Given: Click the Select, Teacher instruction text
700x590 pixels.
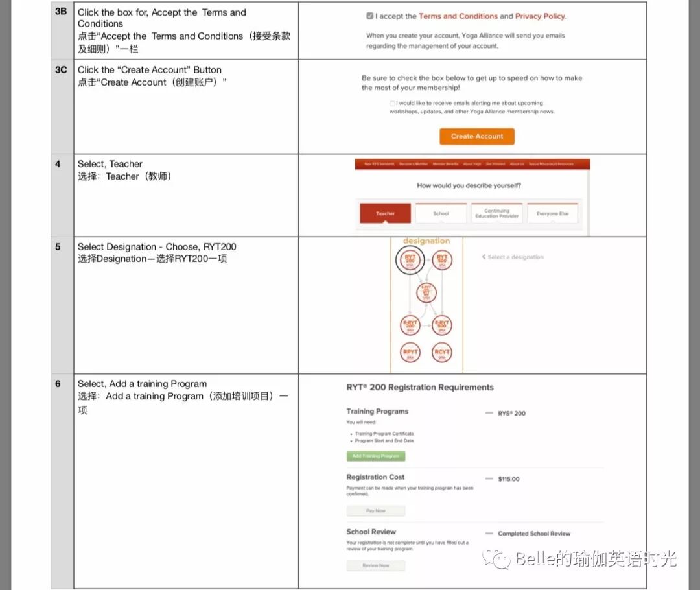Looking at the screenshot, I should (110, 164).
